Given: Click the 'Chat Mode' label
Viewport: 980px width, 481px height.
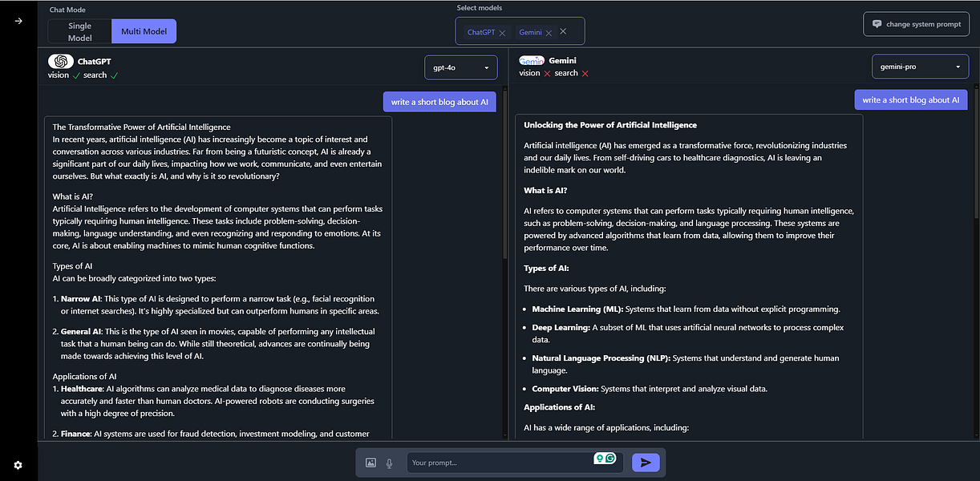Looking at the screenshot, I should click(x=67, y=10).
